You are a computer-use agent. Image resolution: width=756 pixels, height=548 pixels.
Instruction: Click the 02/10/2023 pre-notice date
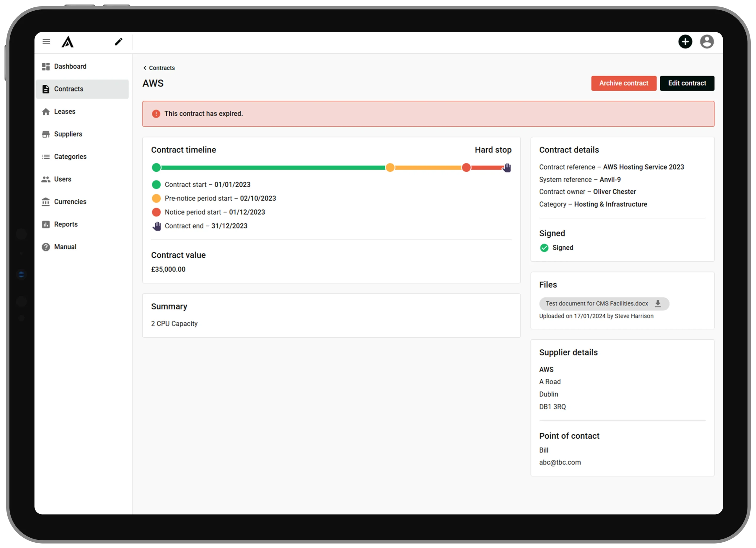point(258,199)
